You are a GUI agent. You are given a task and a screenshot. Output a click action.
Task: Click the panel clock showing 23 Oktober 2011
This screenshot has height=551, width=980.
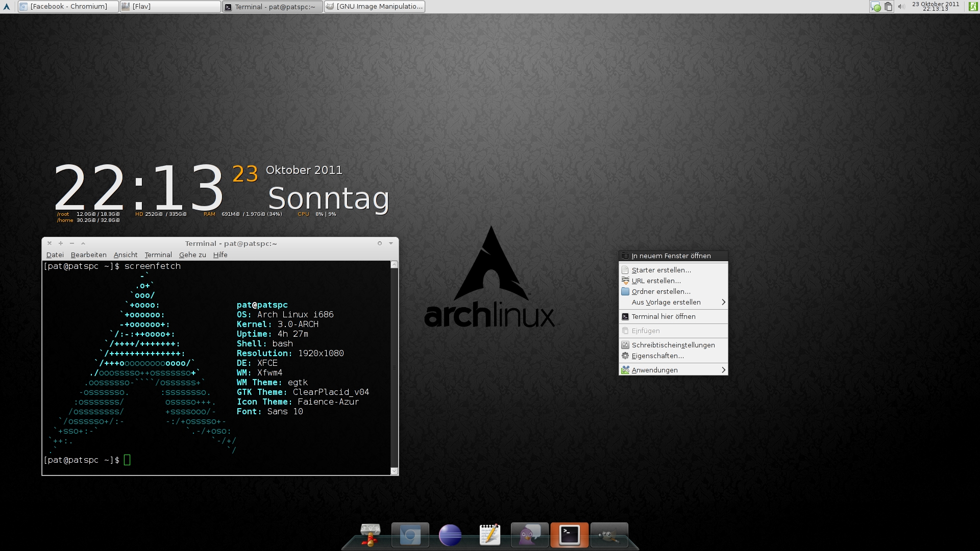(x=936, y=7)
